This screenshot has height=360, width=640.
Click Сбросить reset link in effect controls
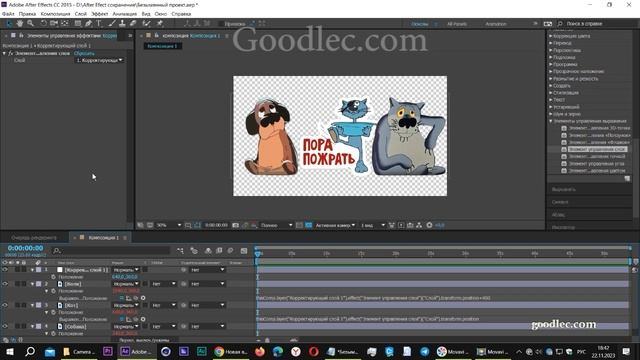[x=84, y=53]
